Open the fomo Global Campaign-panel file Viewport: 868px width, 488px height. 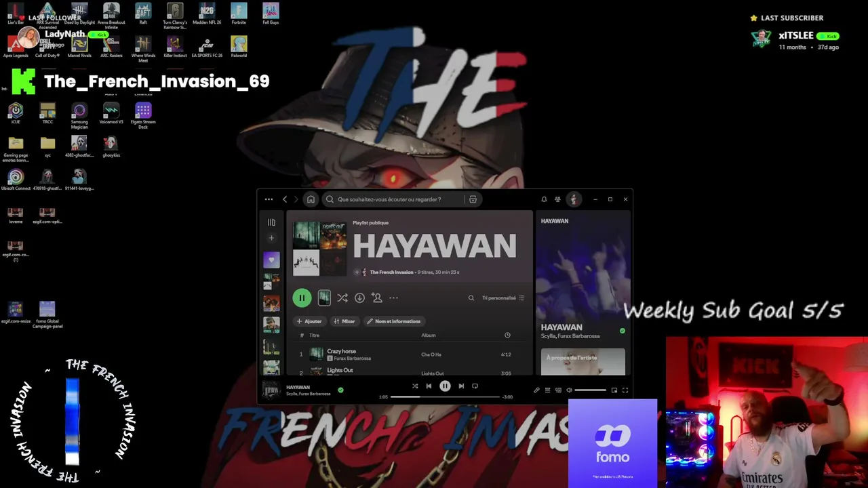pos(47,316)
